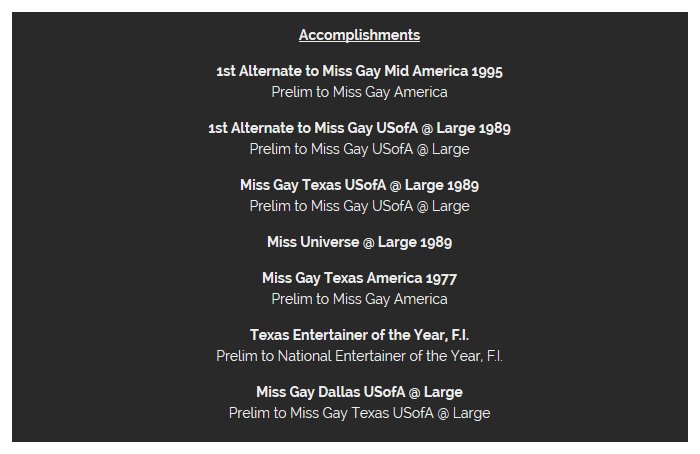Click the Prelim line beneath Miss Gay Texas USofA 1989

pyautogui.click(x=359, y=206)
